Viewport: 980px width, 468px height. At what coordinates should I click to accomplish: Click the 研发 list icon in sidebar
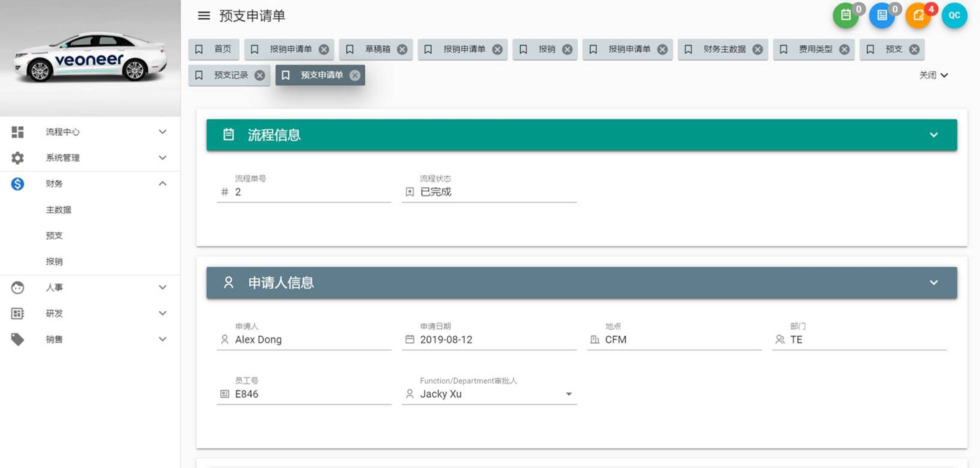coord(17,313)
